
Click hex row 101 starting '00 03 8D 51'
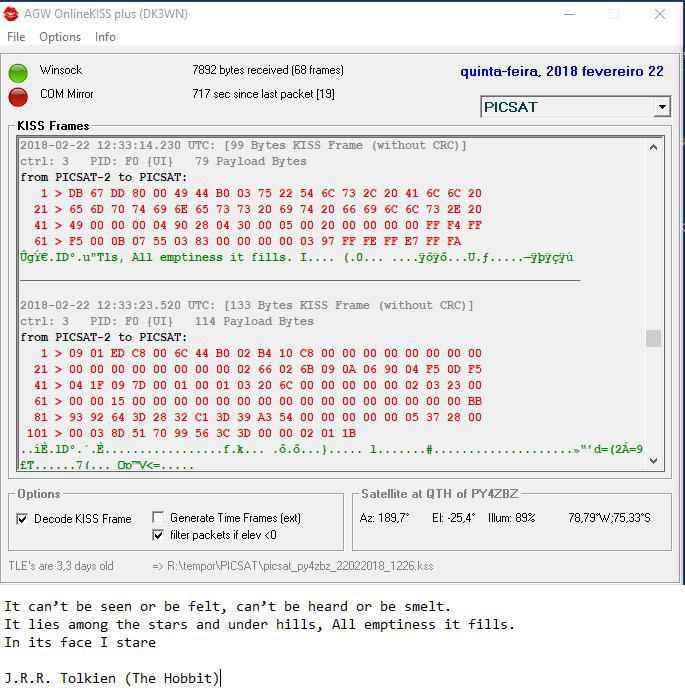coord(191,434)
